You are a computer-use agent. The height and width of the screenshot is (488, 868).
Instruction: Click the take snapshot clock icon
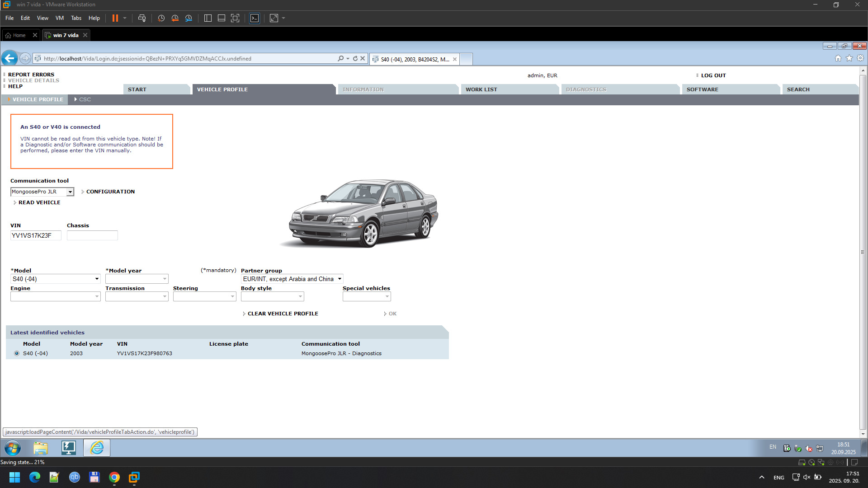pos(161,18)
